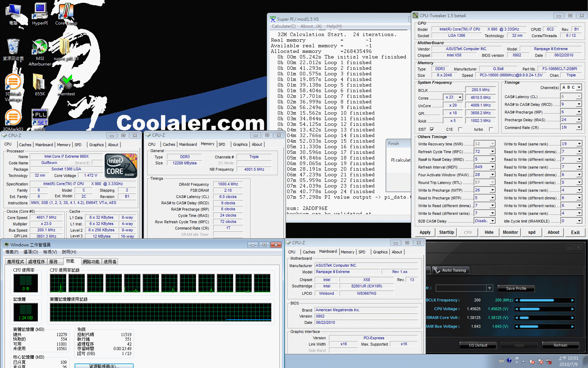588x368 pixels.
Task: Open the HyperPI desktop shortcut
Action: [x=40, y=14]
